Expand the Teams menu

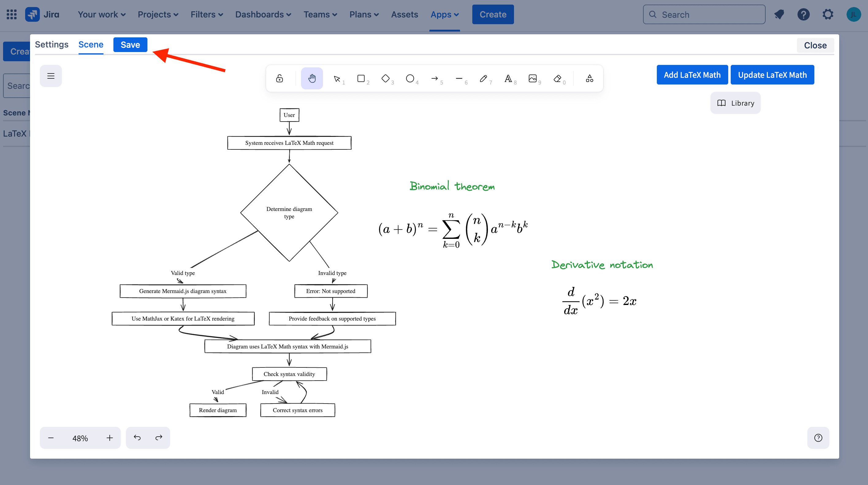coord(320,14)
